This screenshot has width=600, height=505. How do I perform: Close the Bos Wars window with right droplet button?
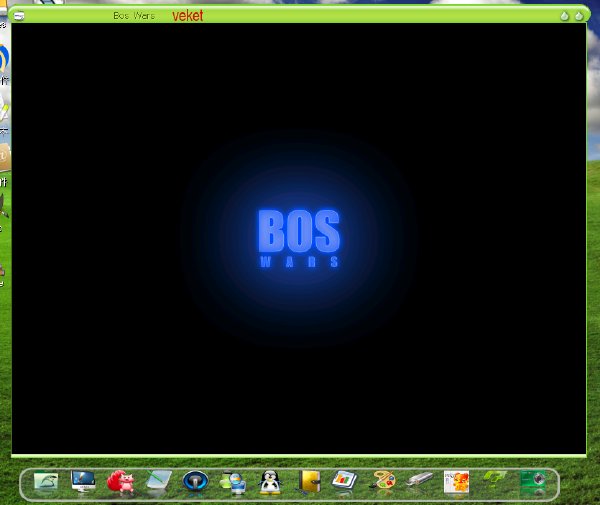[579, 16]
